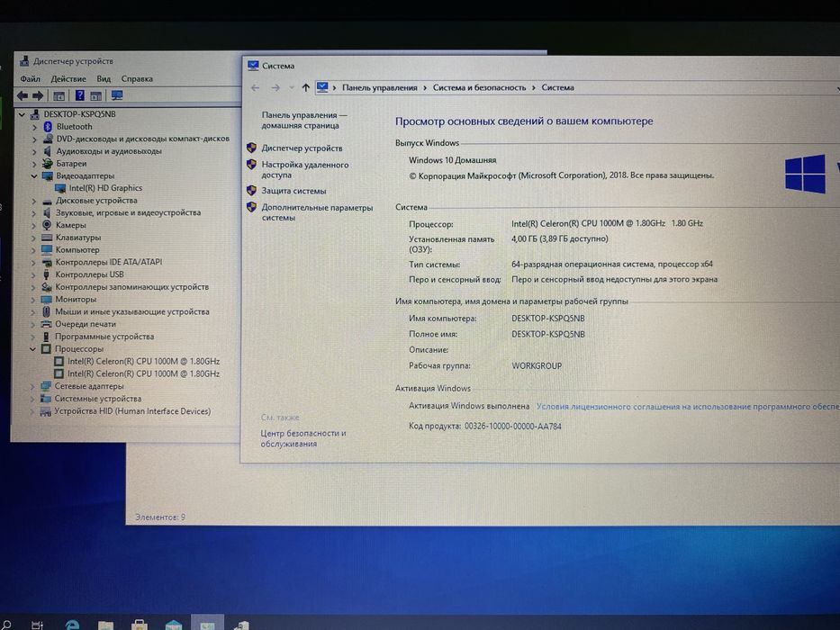Expand the Программные устройства node
The height and width of the screenshot is (630, 840).
click(x=33, y=337)
